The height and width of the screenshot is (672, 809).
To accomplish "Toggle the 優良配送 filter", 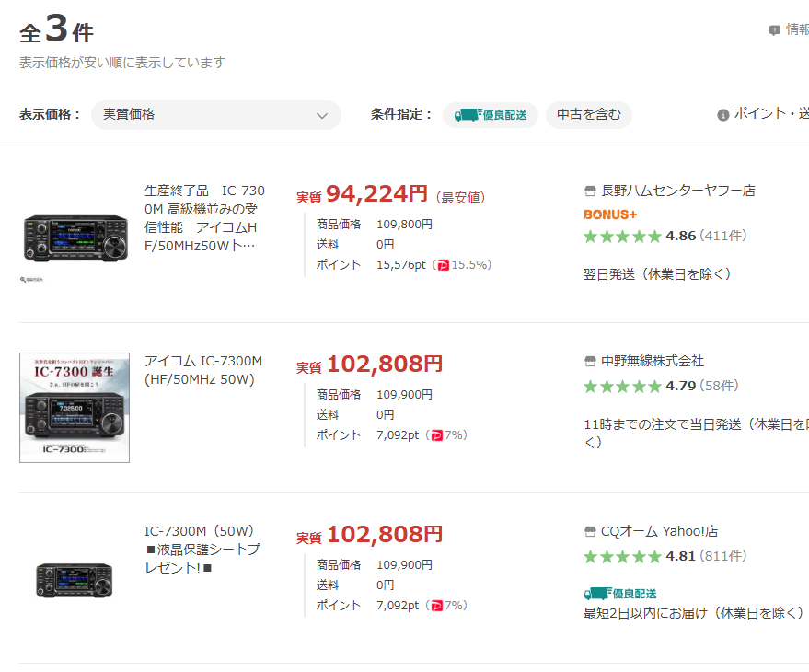I will click(491, 114).
